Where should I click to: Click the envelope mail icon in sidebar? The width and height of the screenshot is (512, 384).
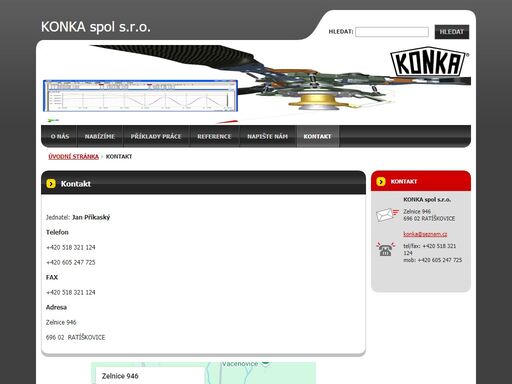387,215
